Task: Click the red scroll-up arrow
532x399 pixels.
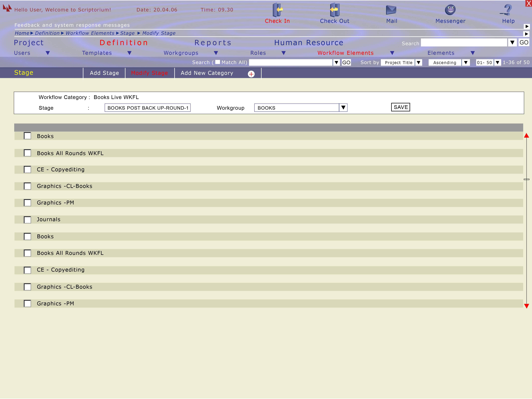Action: [x=527, y=136]
